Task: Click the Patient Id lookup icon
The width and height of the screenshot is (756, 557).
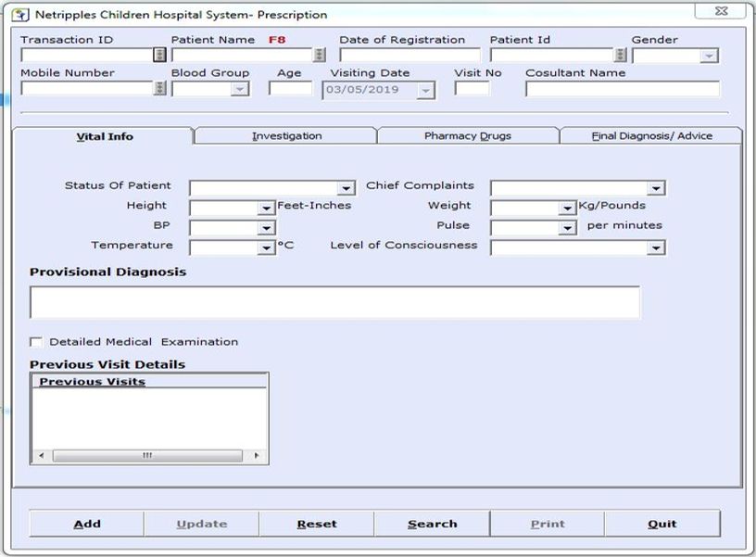Action: pyautogui.click(x=621, y=55)
